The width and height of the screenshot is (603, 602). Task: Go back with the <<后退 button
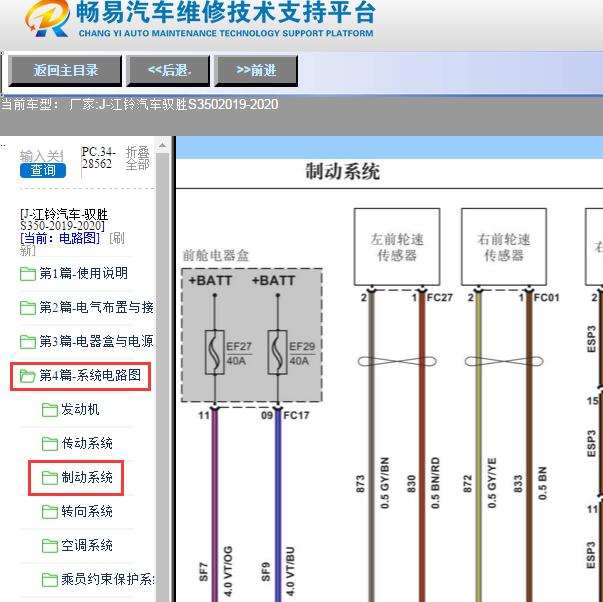[168, 71]
